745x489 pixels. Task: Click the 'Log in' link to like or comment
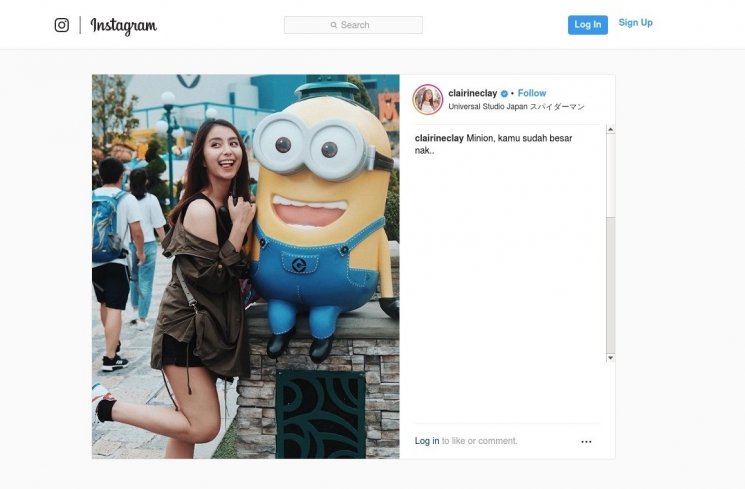point(427,441)
